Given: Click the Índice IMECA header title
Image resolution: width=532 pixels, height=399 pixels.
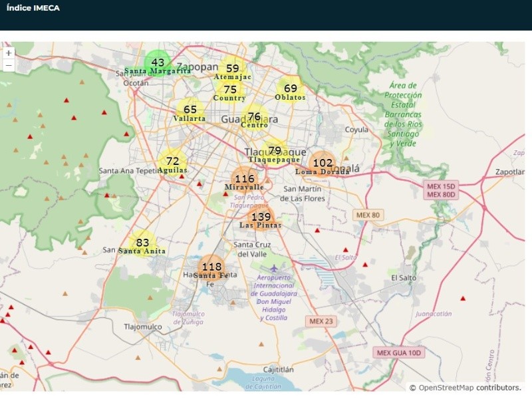Looking at the screenshot, I should 33,9.
